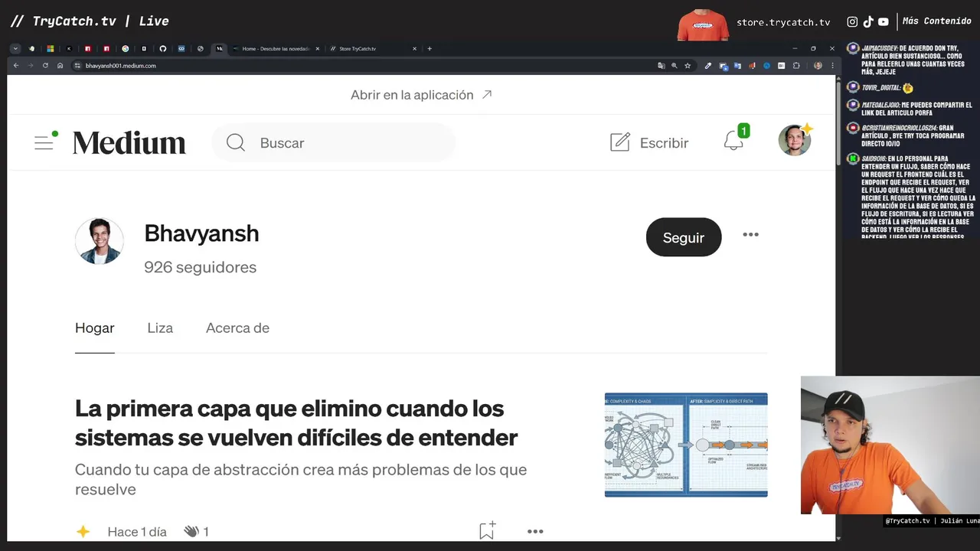980x551 pixels.
Task: Expand the tab search dropdown arrow
Action: pos(15,48)
